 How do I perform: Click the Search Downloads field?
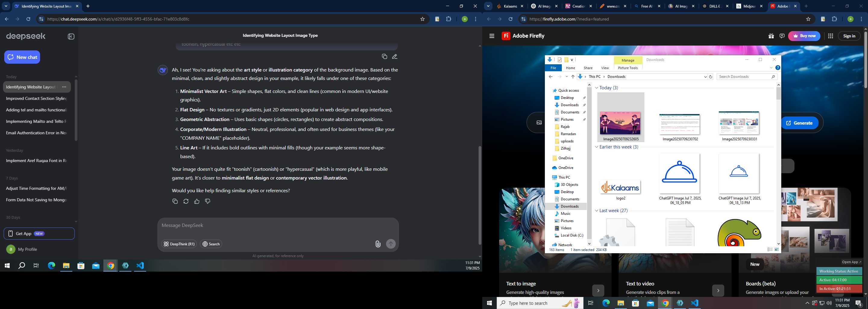[747, 77]
